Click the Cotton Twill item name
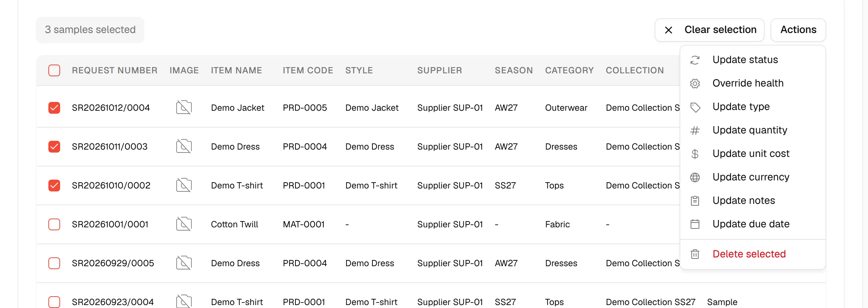The height and width of the screenshot is (308, 868). tap(235, 224)
